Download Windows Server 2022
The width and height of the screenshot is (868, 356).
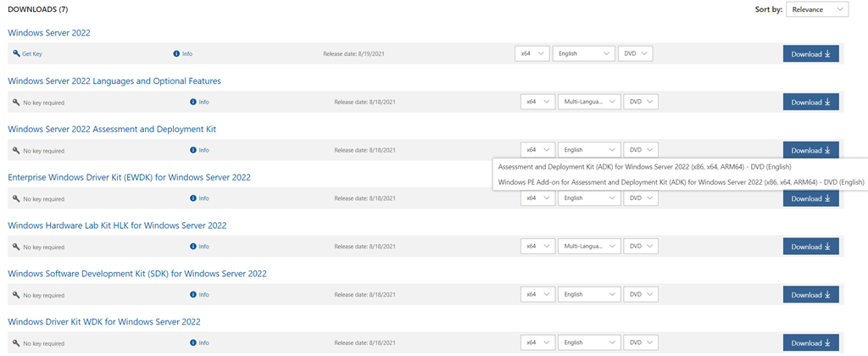click(x=810, y=54)
